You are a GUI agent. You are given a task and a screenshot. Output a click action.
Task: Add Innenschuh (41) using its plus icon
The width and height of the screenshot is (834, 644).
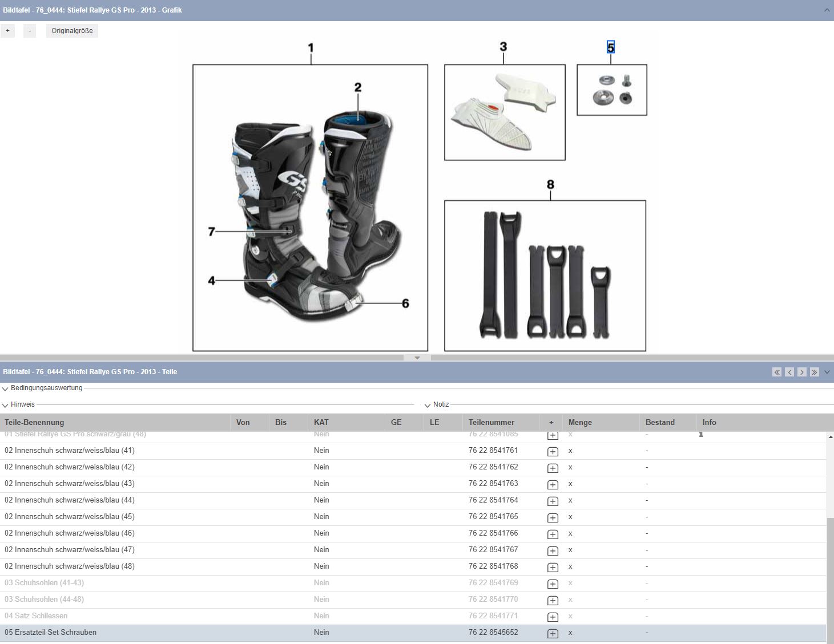tap(553, 451)
